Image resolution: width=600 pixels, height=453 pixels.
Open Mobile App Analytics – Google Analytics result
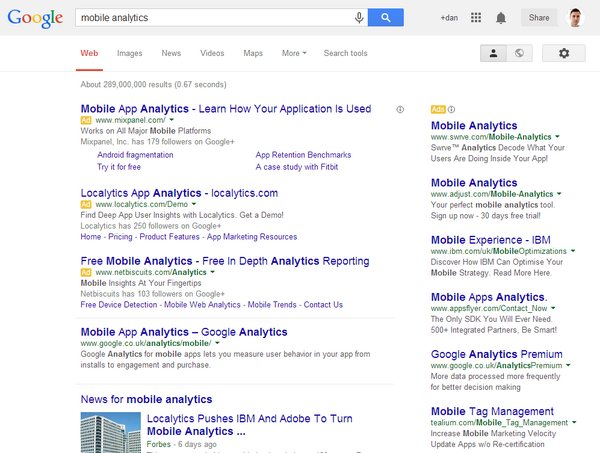184,332
